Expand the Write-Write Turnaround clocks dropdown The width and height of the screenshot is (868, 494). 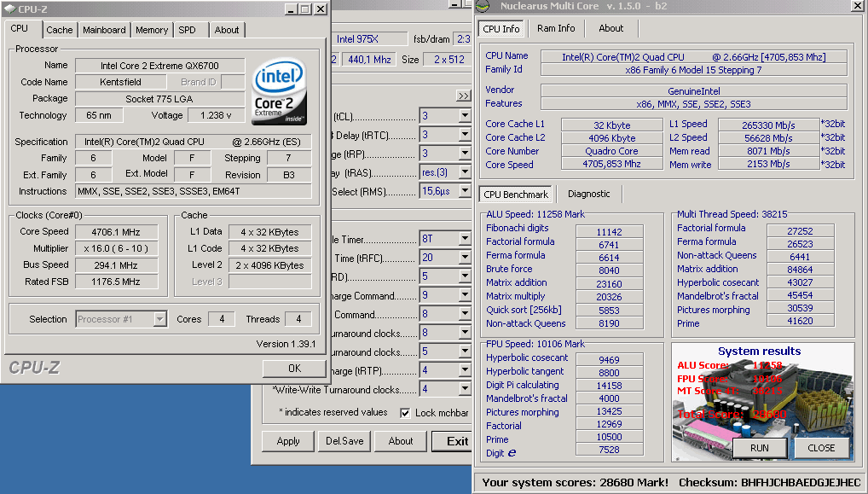pos(465,389)
